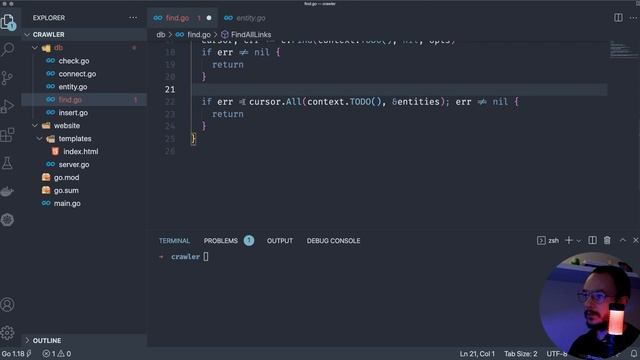This screenshot has width=640, height=360.
Task: Open main.go in file tree
Action: [67, 203]
